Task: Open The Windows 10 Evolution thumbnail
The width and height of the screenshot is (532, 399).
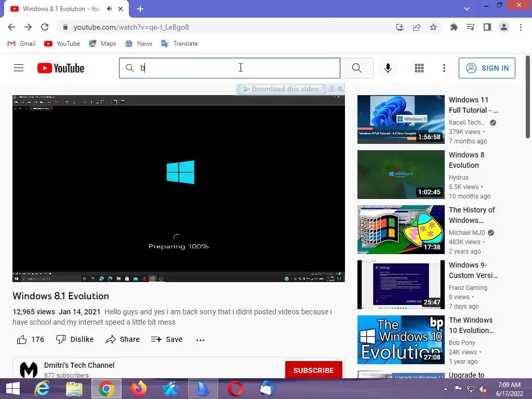Action: click(x=401, y=340)
